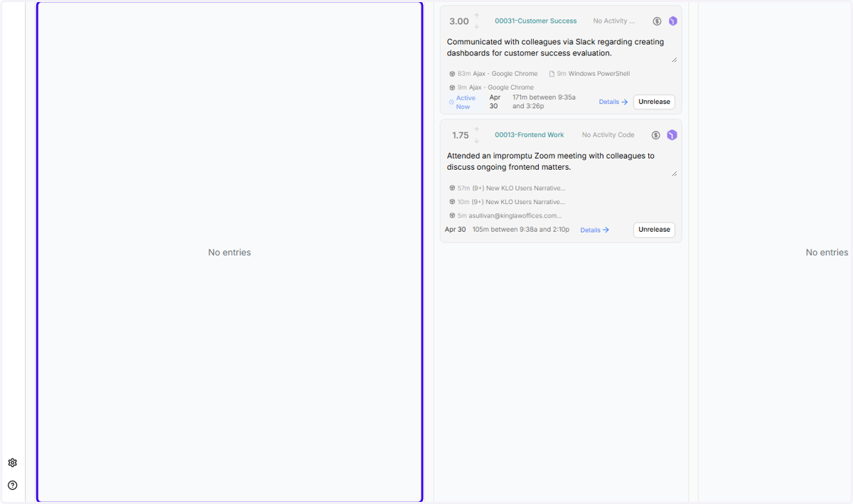
Task: Click the Chrome icon beside 83m Ajax
Action: click(x=452, y=74)
